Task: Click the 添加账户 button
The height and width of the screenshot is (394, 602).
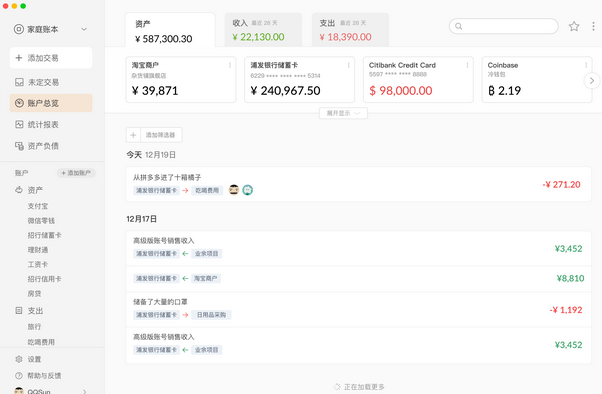Action: (76, 173)
